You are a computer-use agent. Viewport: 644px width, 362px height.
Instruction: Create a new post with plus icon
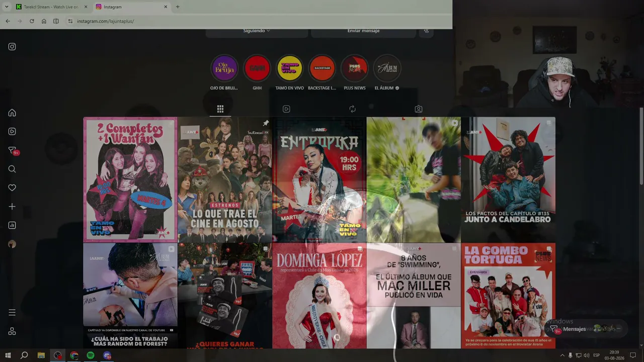coord(12,207)
